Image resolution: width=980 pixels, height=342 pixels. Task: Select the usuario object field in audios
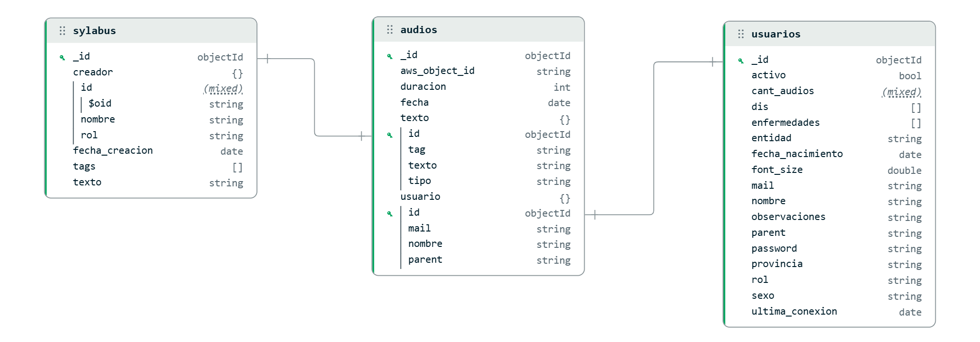tap(420, 196)
